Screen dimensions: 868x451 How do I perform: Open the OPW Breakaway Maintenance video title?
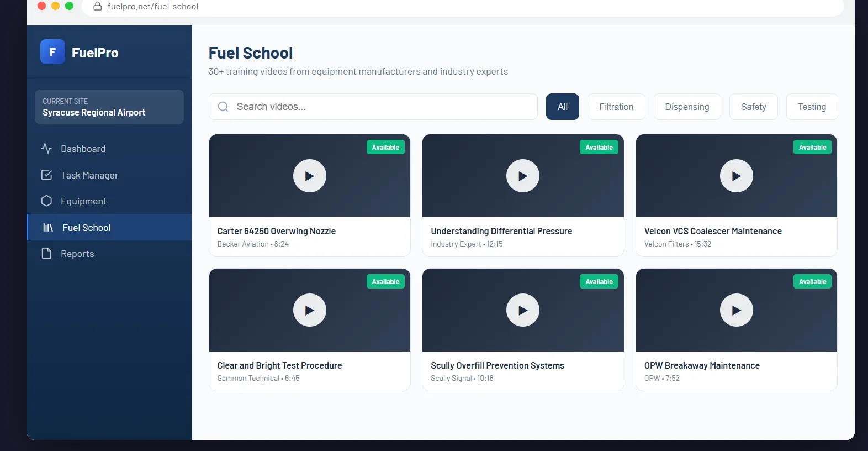pyautogui.click(x=702, y=366)
